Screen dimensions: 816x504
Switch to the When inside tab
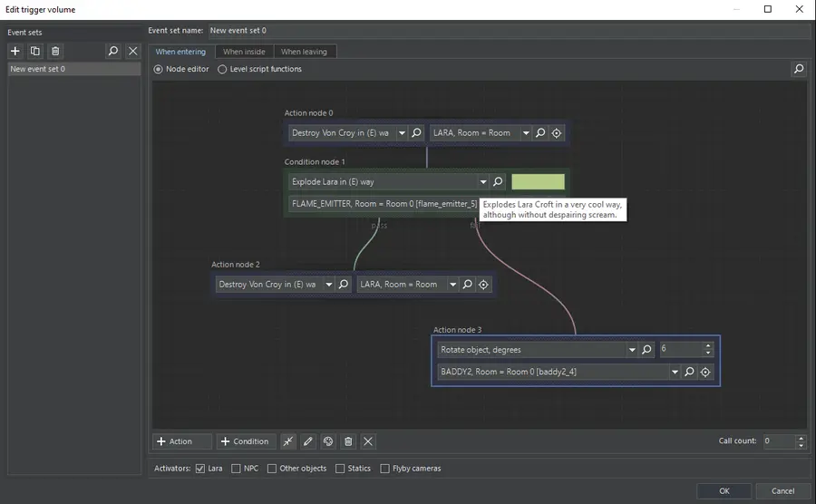click(x=244, y=52)
